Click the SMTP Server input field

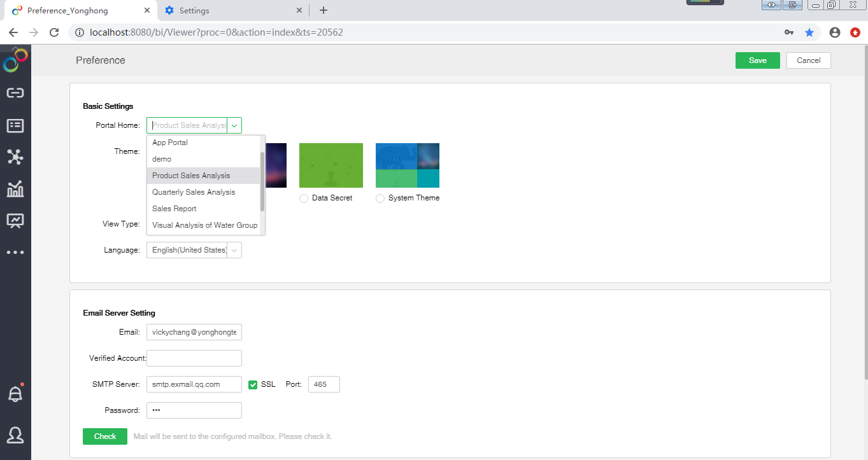point(194,384)
